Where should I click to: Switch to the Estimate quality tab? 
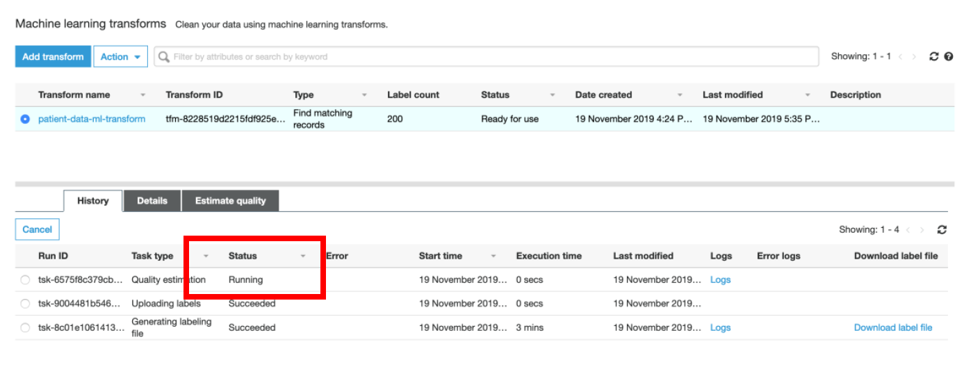[231, 201]
